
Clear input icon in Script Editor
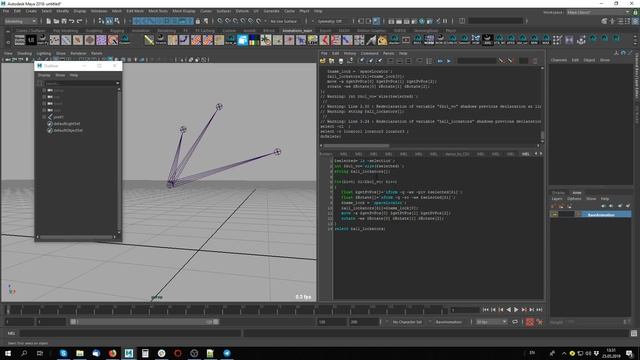click(x=371, y=61)
